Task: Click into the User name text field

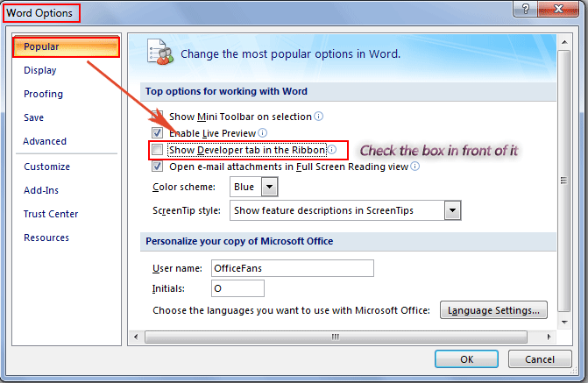Action: pyautogui.click(x=293, y=268)
